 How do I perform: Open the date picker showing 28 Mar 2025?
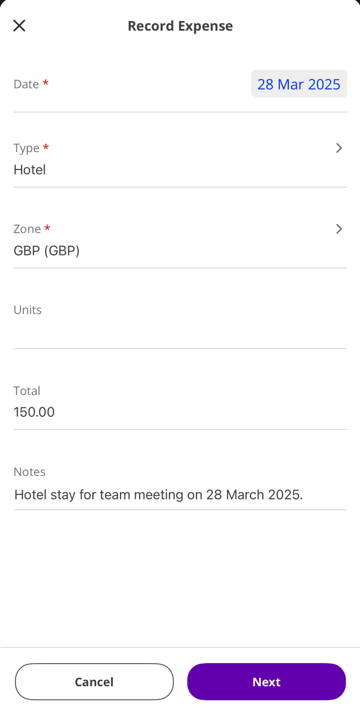click(299, 84)
